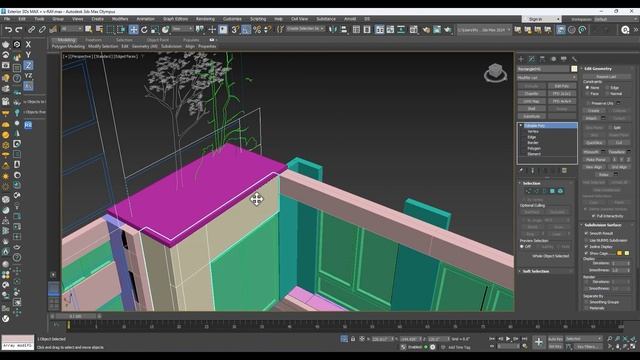Click the Make Planar button
Screen dimensions: 640x360
click(596, 160)
